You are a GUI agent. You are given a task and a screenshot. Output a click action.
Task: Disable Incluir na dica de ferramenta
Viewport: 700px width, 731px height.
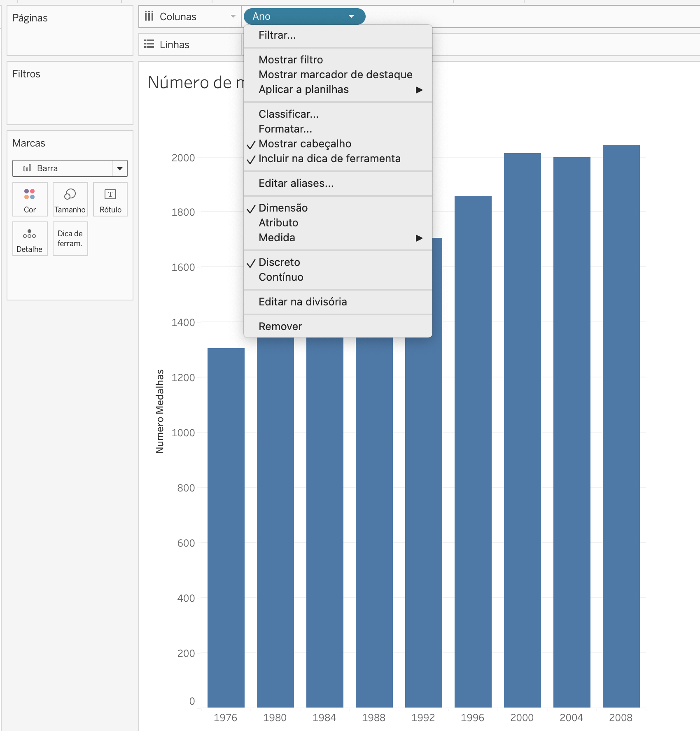[329, 159]
